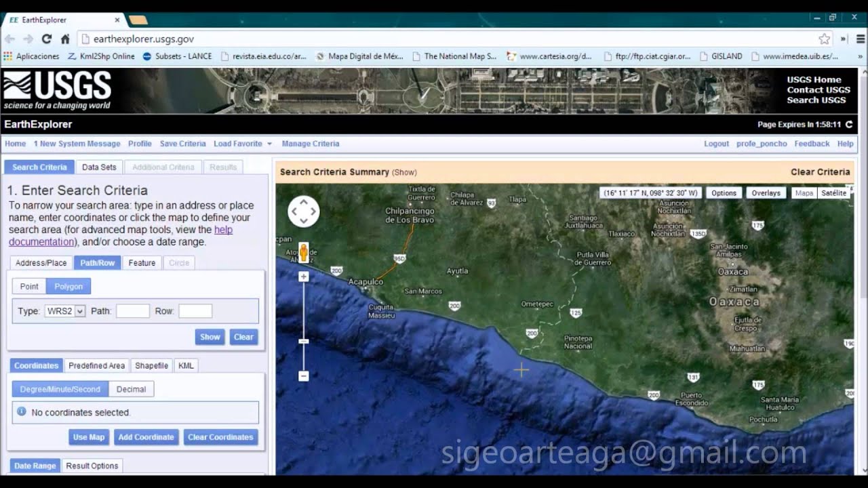
Task: Open the profe_poncho account link
Action: pos(762,144)
